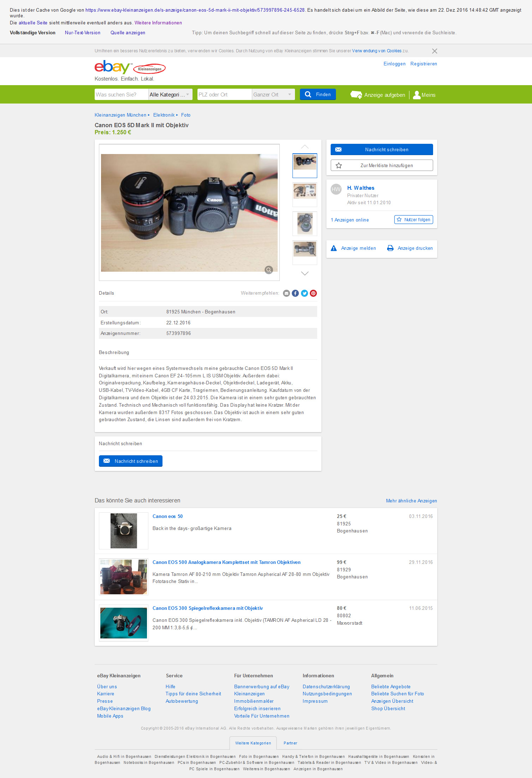This screenshot has height=778, width=532.
Task: Open Mehr ähnliche Anzeigen link
Action: 412,501
